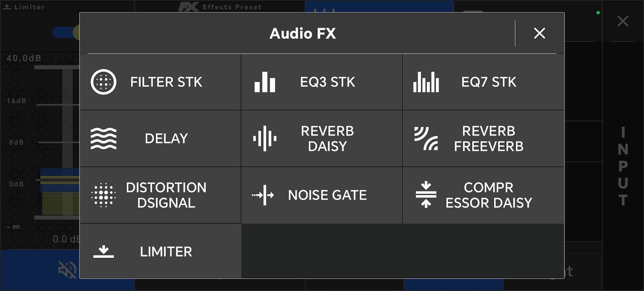Choose the LIMITER effect label
This screenshot has height=291, width=644.
[x=166, y=252]
